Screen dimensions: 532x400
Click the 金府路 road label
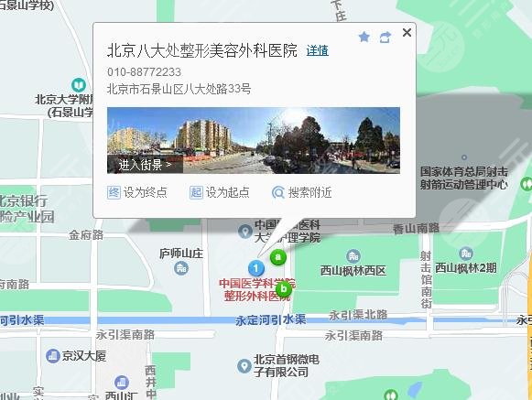click(x=86, y=234)
